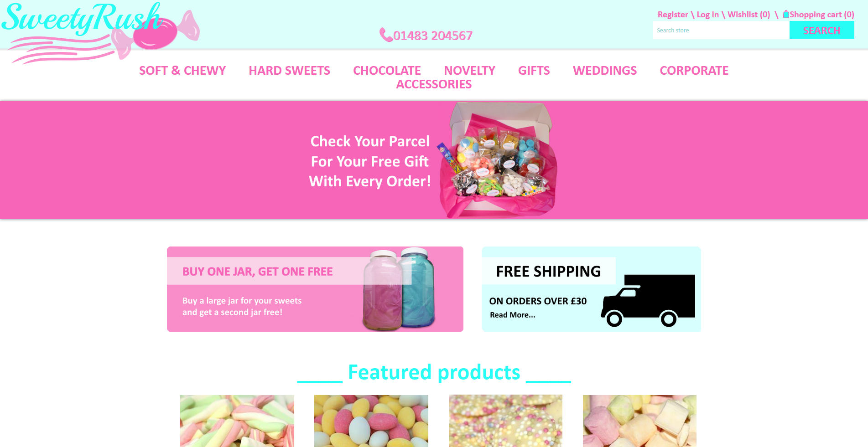The height and width of the screenshot is (447, 868).
Task: Click the SEARCH button
Action: click(x=821, y=30)
